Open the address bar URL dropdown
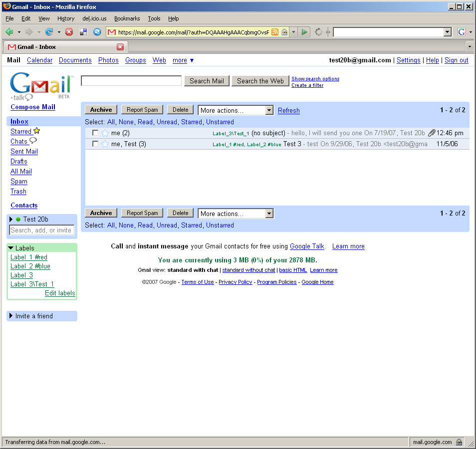The width and height of the screenshot is (476, 449). (x=293, y=32)
